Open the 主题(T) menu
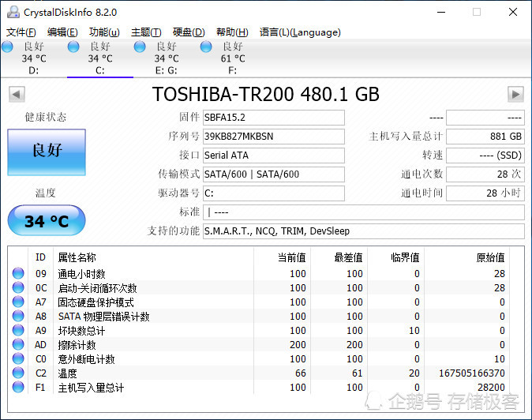This screenshot has height=420, width=532. pyautogui.click(x=146, y=32)
